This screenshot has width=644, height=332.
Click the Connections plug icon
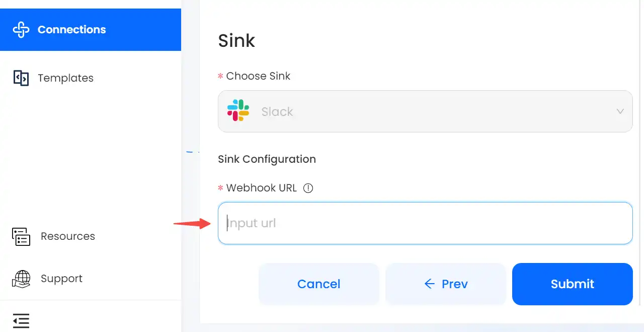click(21, 30)
